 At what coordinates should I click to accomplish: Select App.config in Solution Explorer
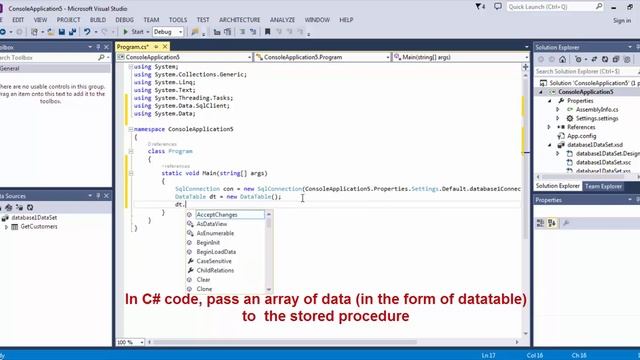click(x=581, y=136)
